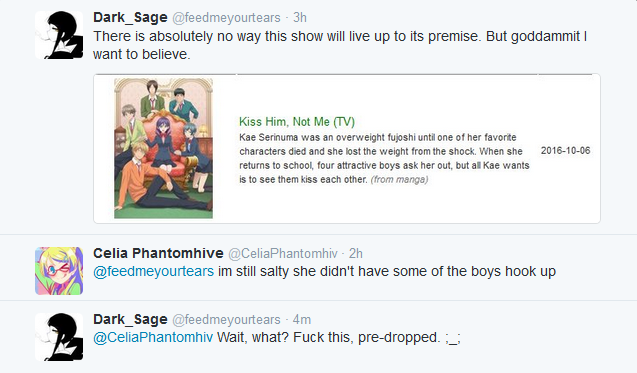Open the gray @CeliaPhantomhiv handle in Celia's header

tap(283, 254)
